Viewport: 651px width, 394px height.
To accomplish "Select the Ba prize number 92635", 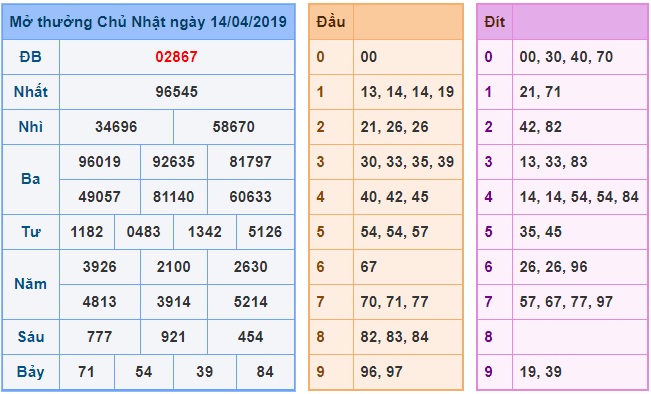I will pos(174,162).
